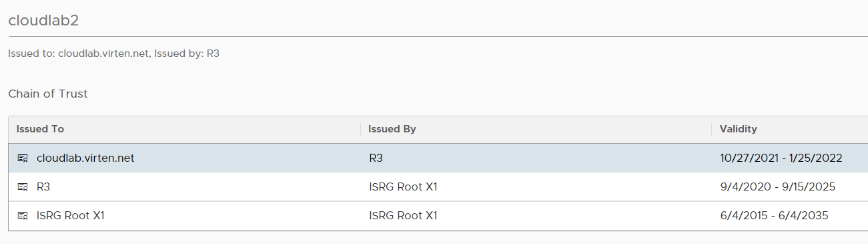The height and width of the screenshot is (244, 868).
Task: Click certificate icon for ISRG Root X1 row
Action: pos(23,216)
